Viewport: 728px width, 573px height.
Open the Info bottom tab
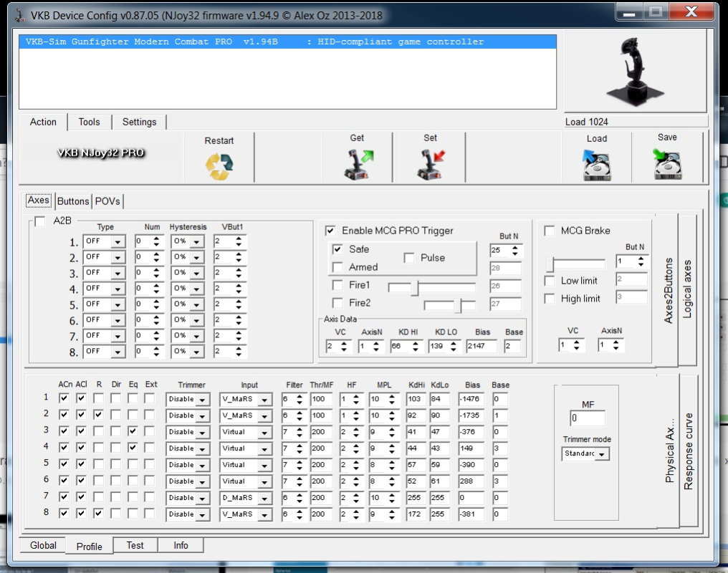click(x=181, y=546)
